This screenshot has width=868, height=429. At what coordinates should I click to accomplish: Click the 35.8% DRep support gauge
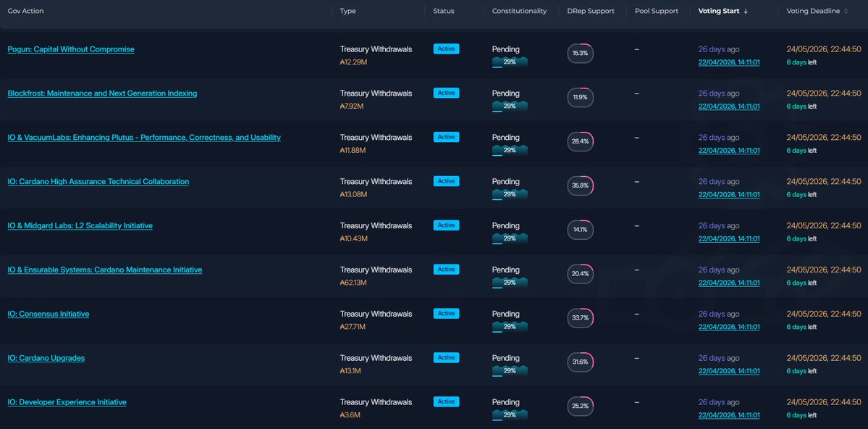[x=580, y=186]
